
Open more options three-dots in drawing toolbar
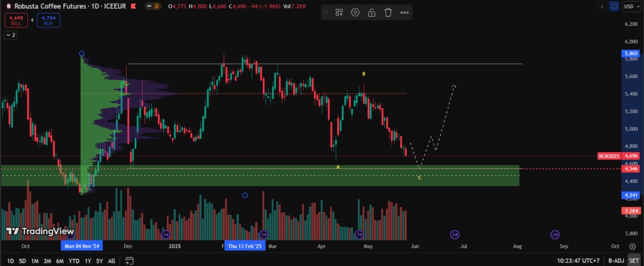(x=404, y=12)
